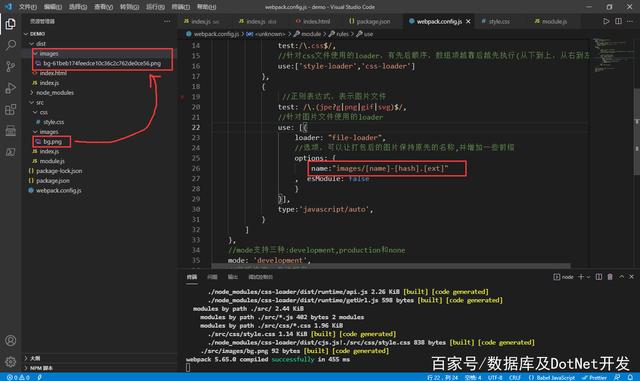Click the VS Code logo in title bar
The width and height of the screenshot is (640, 381).
coord(8,7)
